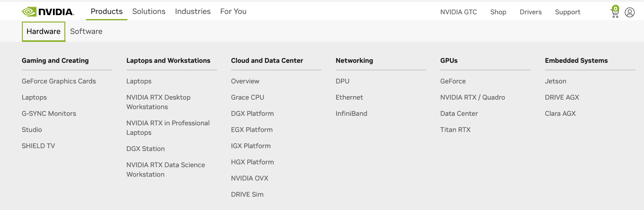Click the Networking heading

tap(354, 61)
